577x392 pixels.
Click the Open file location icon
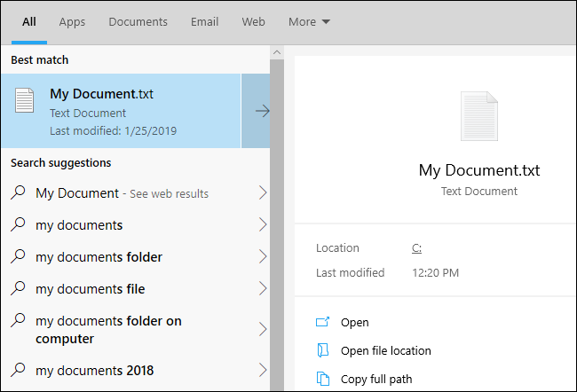point(323,350)
